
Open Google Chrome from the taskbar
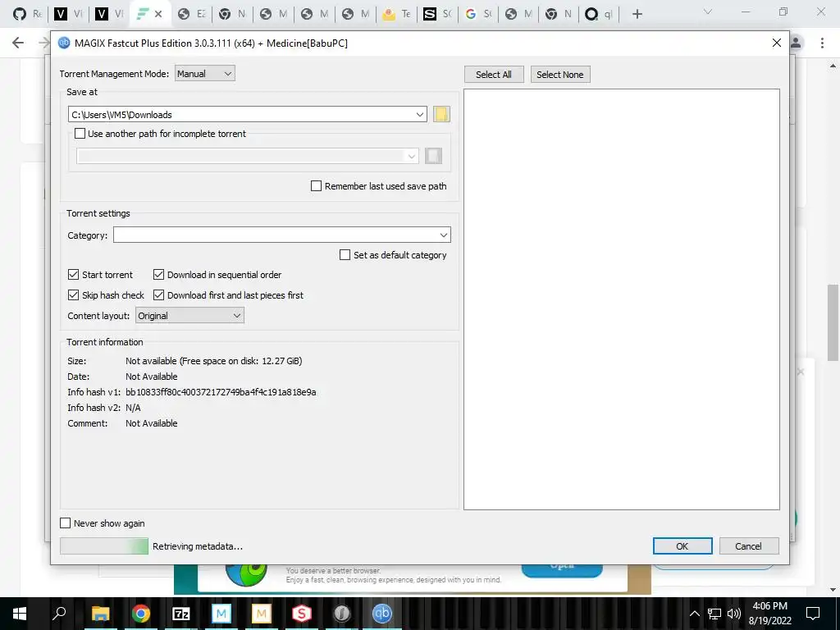[141, 614]
